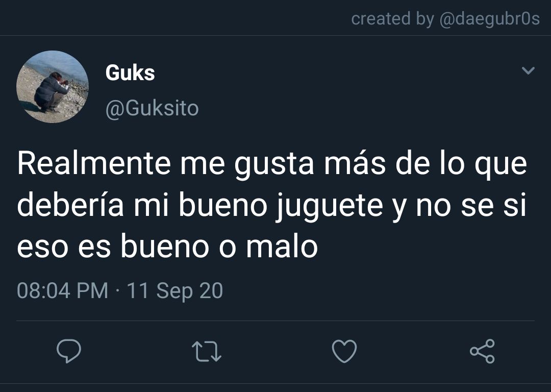Screen dimensions: 551x392
Task: Click the divider line above action icons
Action: click(275, 321)
